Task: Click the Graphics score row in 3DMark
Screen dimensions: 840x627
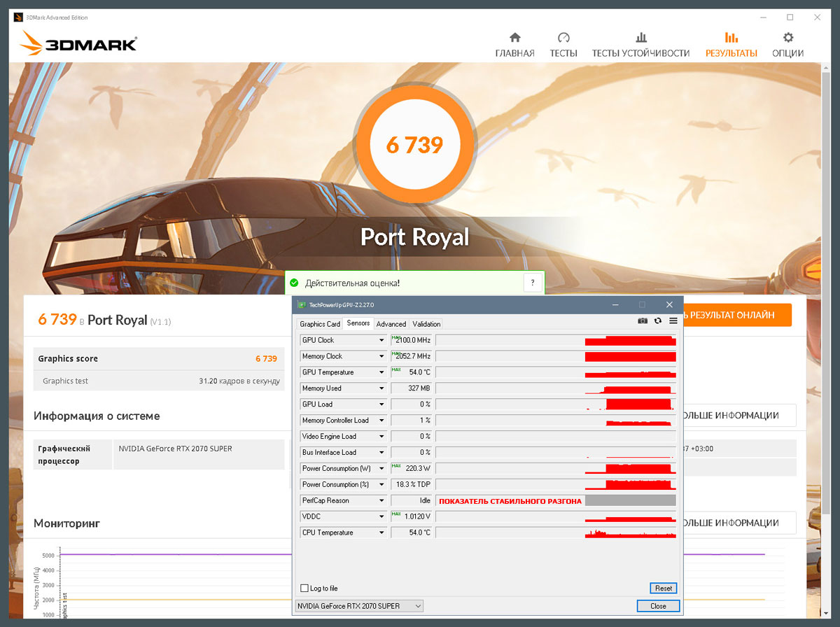Action: tap(159, 359)
